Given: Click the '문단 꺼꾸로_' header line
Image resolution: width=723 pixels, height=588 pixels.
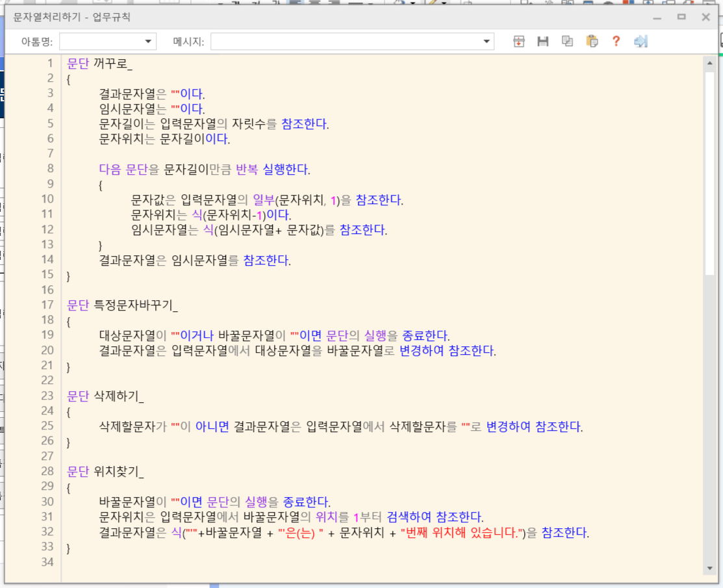Looking at the screenshot, I should [x=99, y=64].
